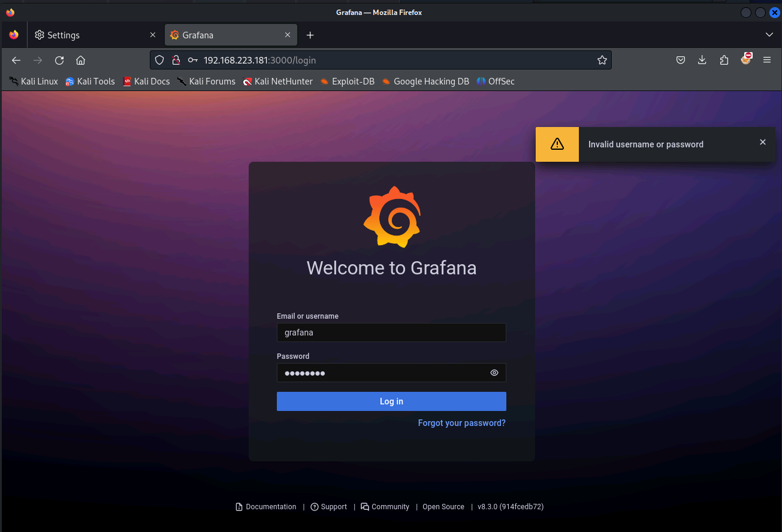Open the OffSec bookmark
The width and height of the screenshot is (782, 532).
click(x=496, y=81)
